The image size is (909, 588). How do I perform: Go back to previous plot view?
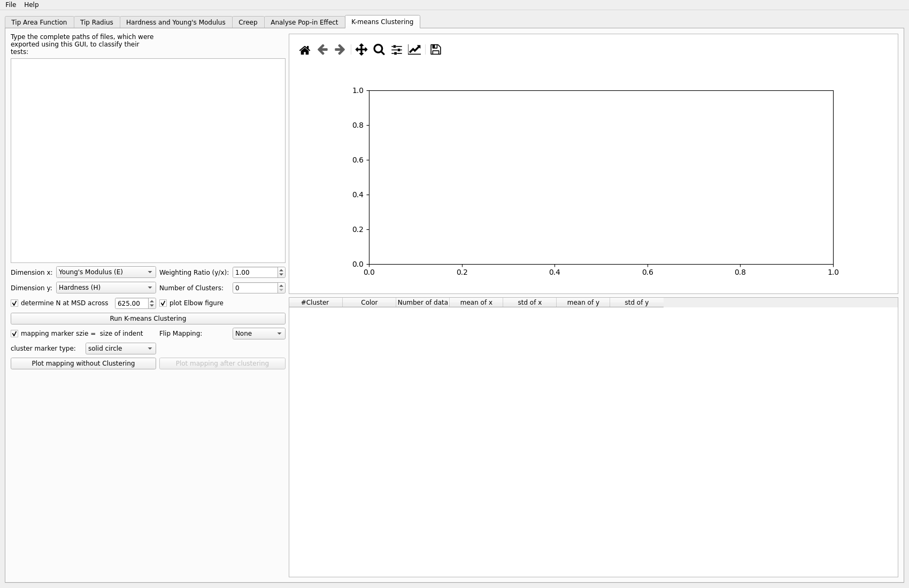322,50
